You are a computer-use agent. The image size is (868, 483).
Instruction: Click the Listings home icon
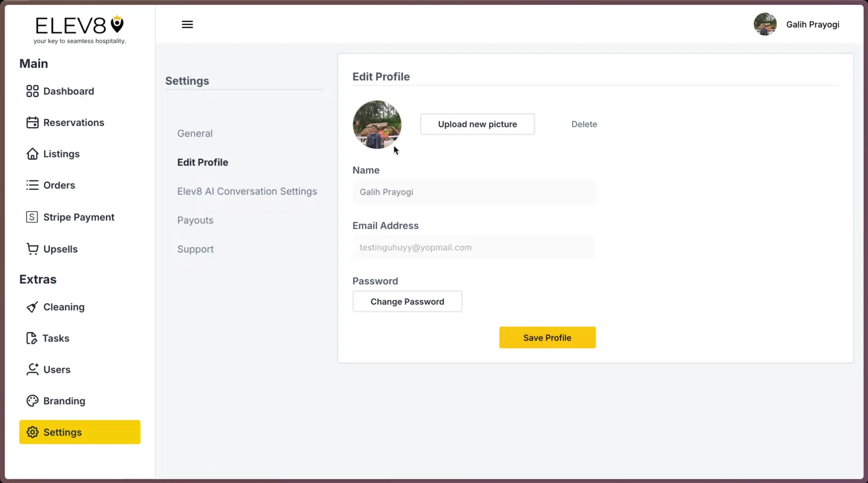pos(32,154)
